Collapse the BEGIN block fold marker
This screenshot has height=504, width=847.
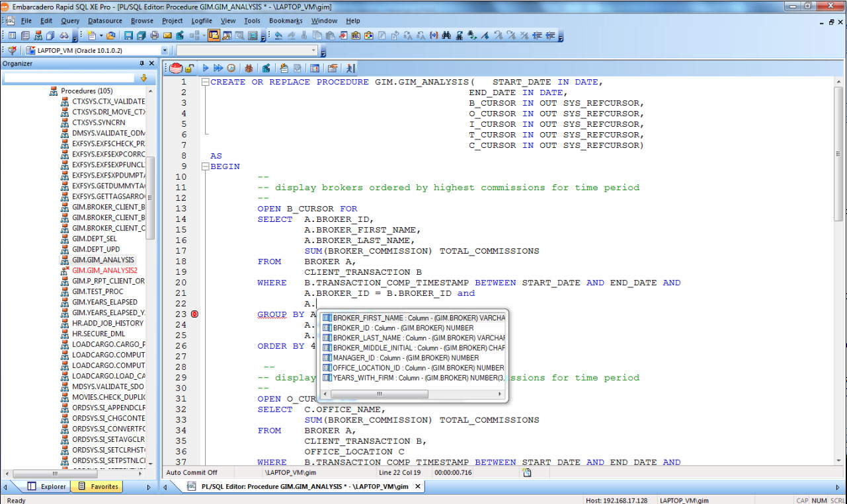click(x=206, y=166)
